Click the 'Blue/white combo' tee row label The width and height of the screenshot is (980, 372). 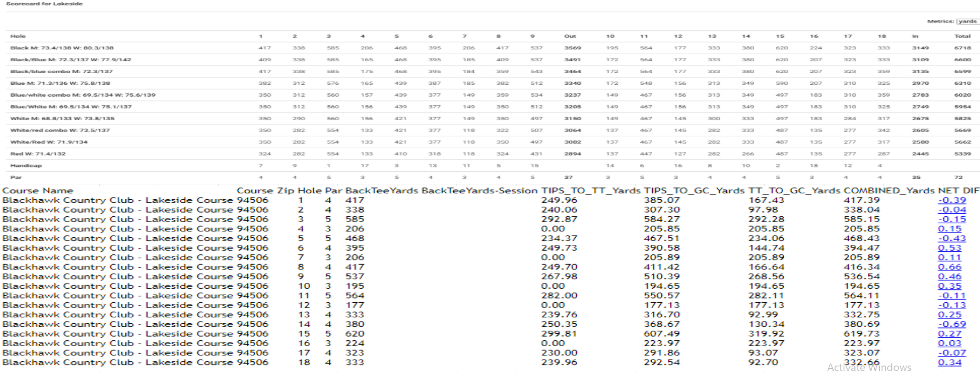coord(83,95)
